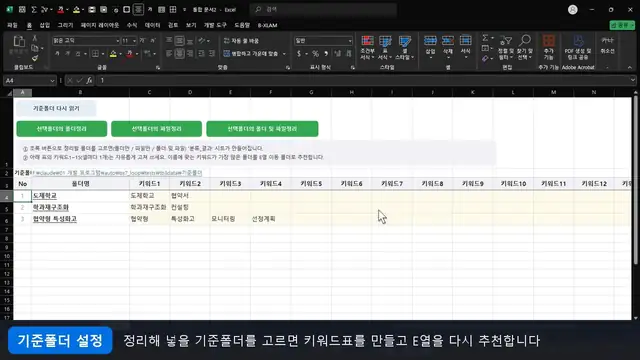The image size is (640, 360).
Task: Click the Quick Access fill color swatch
Action: click(x=76, y=9)
